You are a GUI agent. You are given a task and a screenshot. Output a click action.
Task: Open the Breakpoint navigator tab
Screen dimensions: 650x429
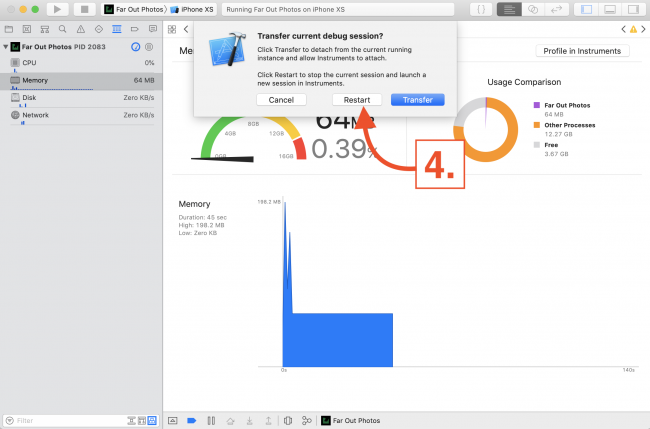click(x=134, y=29)
